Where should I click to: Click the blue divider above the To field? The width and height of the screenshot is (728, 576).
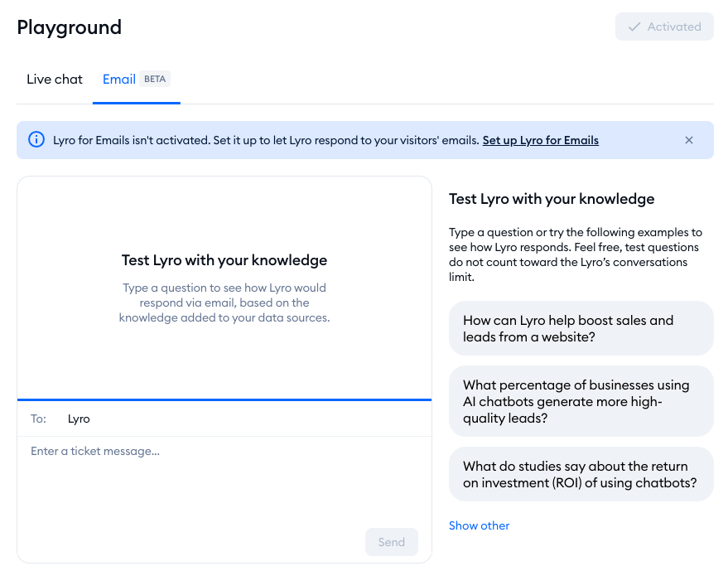point(224,399)
